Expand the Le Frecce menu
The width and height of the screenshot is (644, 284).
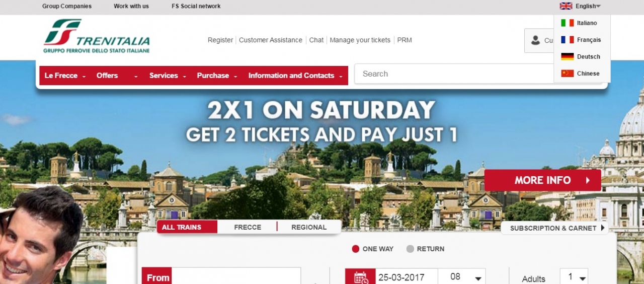pyautogui.click(x=65, y=76)
